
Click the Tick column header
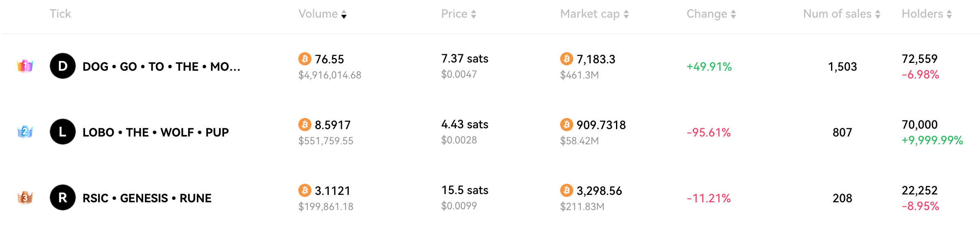point(60,14)
